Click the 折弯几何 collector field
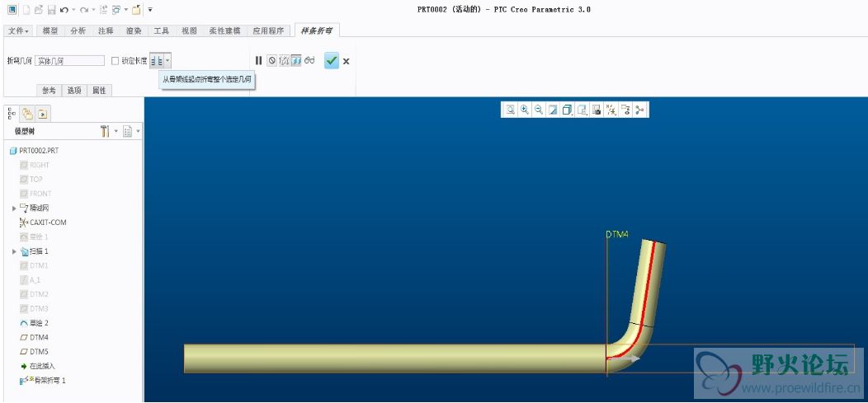The width and height of the screenshot is (868, 403). pos(69,61)
